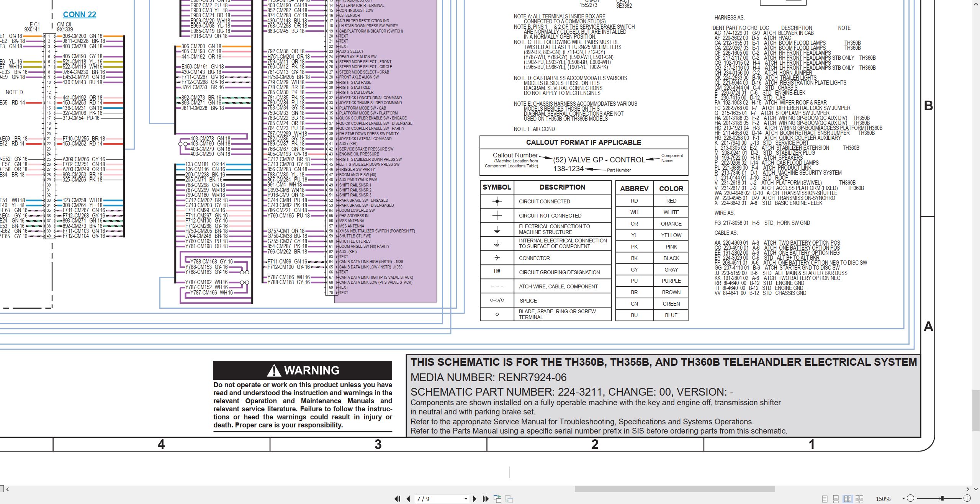Click the (52) VALVE GP - CONTROL callout
The width and height of the screenshot is (980, 504).
click(599, 160)
